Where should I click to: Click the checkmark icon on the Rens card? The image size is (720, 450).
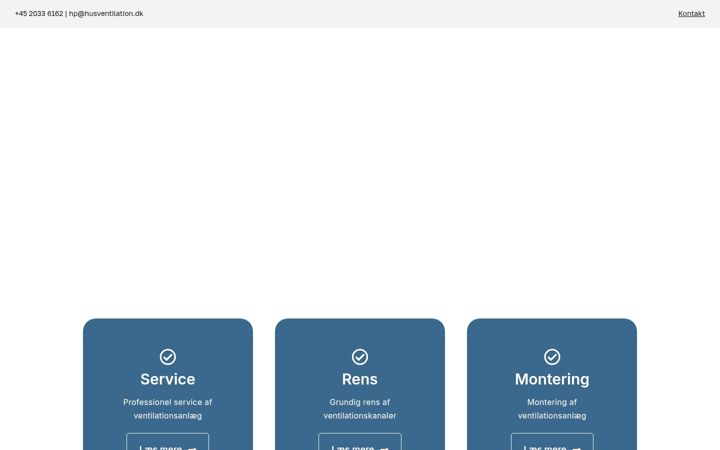click(360, 357)
